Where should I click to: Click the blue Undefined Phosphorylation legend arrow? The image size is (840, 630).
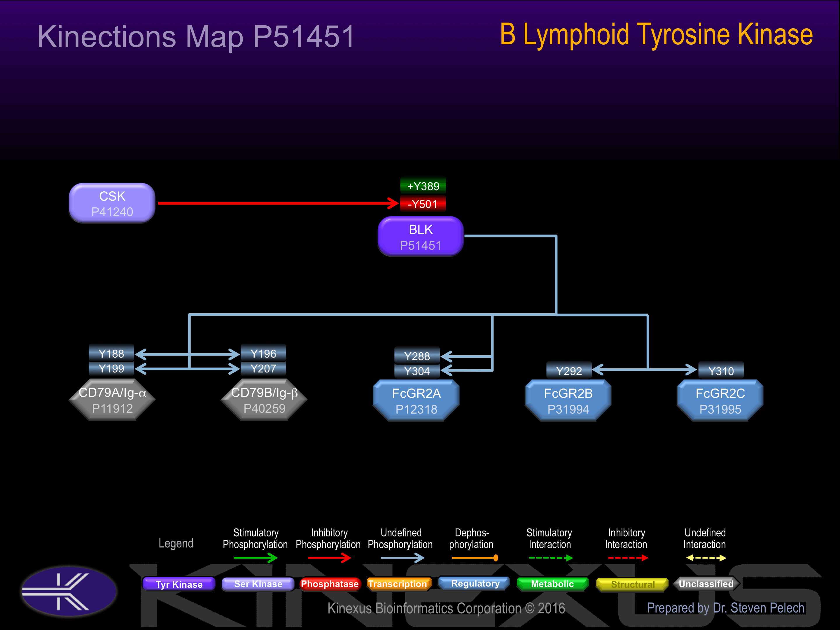pyautogui.click(x=402, y=558)
